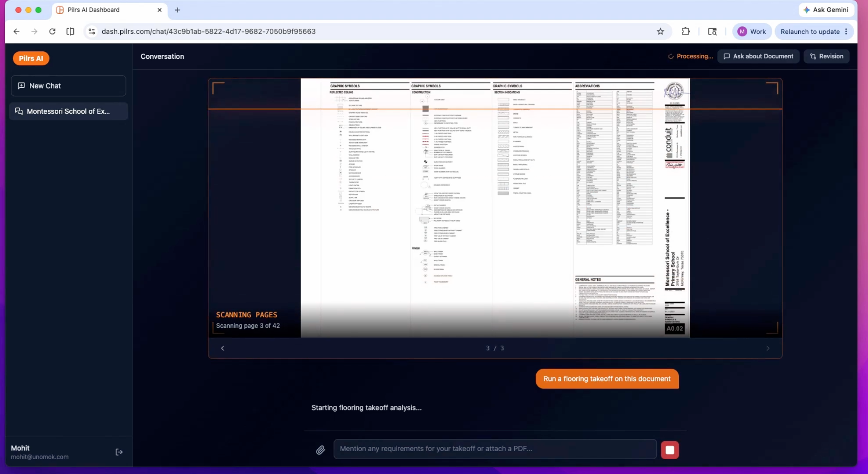
Task: Click the Processing... status indicator
Action: (x=690, y=56)
